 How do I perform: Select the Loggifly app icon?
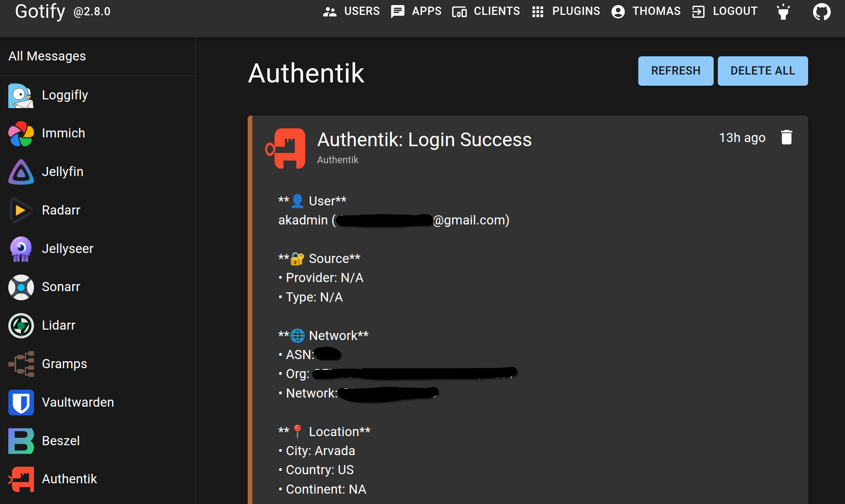click(x=20, y=95)
